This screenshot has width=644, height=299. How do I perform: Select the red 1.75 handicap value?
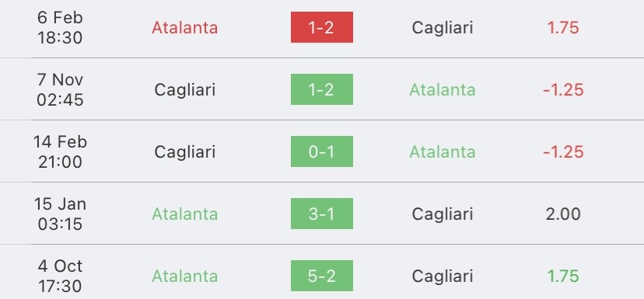562,27
